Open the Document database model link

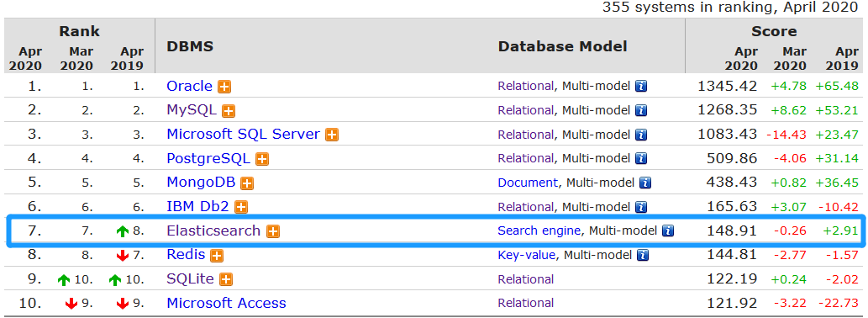[528, 183]
